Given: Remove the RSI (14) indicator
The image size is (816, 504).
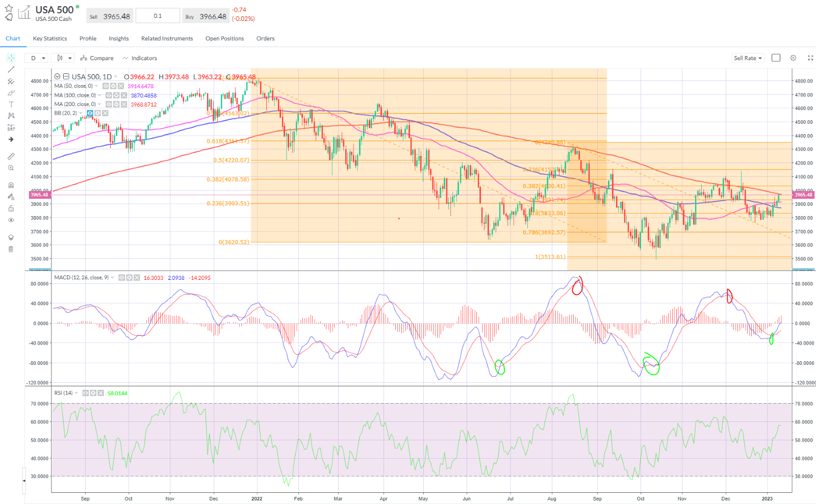Looking at the screenshot, I should [101, 393].
